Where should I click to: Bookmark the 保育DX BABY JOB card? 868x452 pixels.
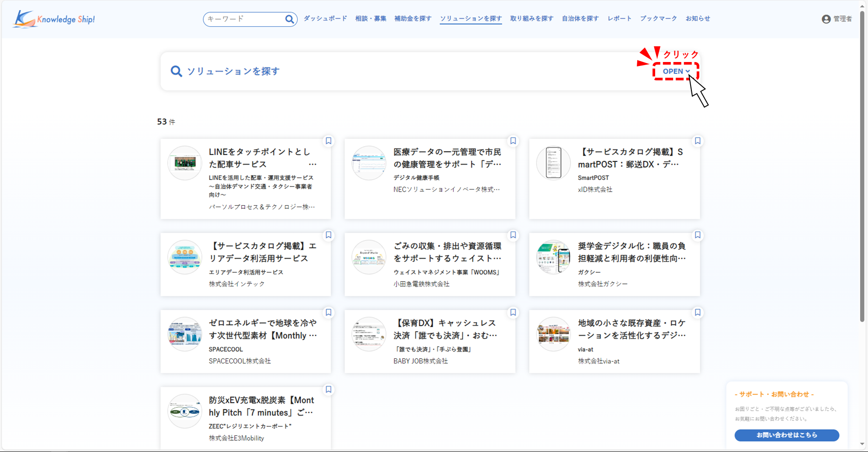[513, 313]
